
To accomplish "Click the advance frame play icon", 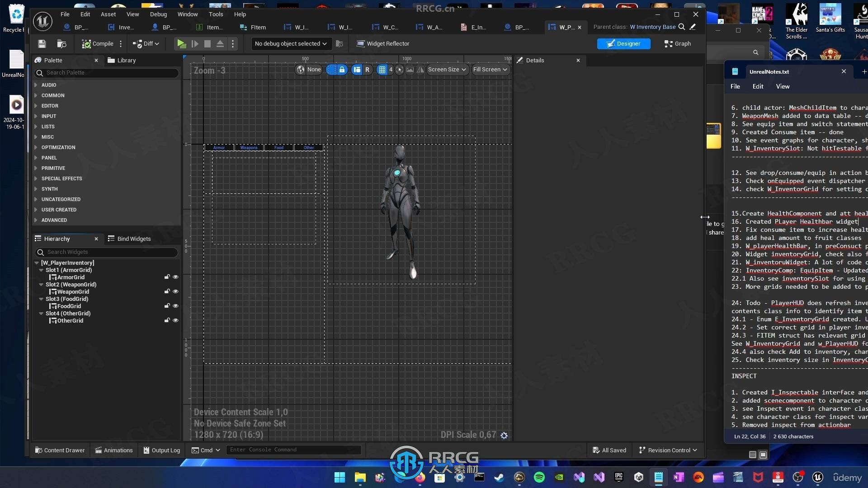I will tap(195, 44).
